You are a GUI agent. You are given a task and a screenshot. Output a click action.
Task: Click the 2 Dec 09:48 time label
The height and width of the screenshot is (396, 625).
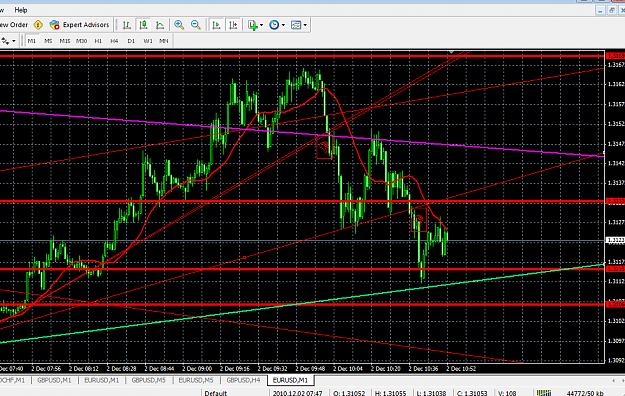pos(310,369)
